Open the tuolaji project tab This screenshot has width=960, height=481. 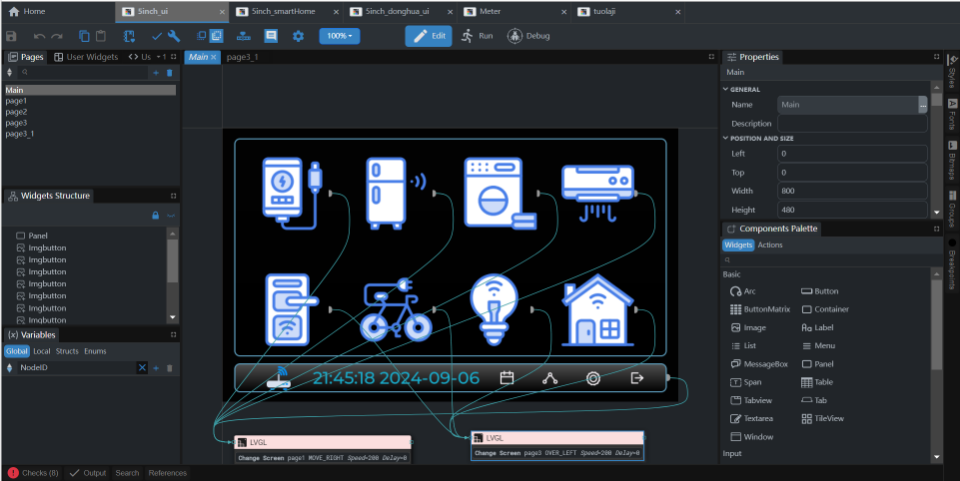click(604, 12)
